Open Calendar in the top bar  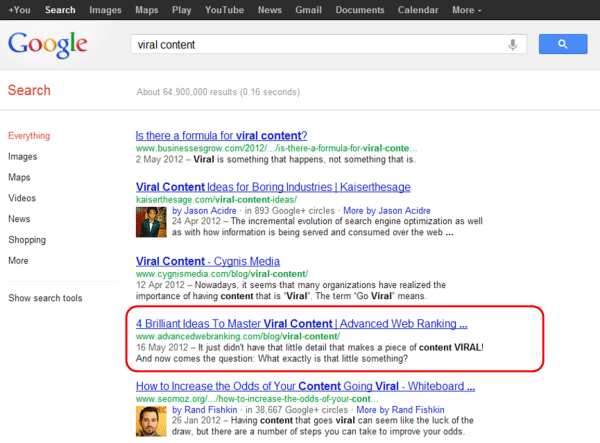[x=418, y=10]
